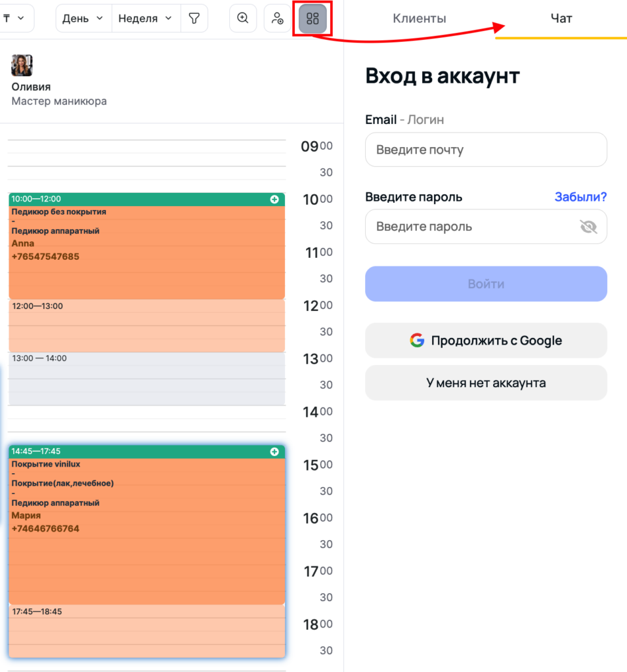
Task: Click the Введите почту email field
Action: pos(486,150)
